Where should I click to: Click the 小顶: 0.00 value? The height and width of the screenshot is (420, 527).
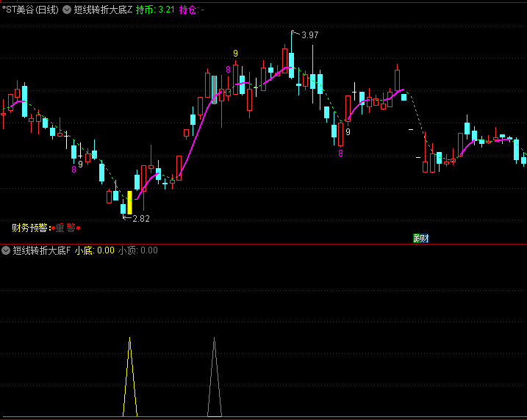tap(137, 250)
